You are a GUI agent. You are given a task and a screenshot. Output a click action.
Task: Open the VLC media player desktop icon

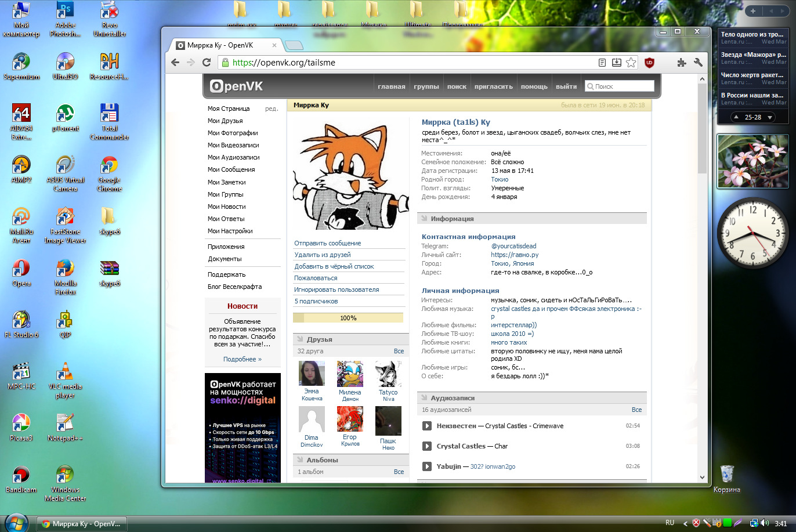coord(65,380)
